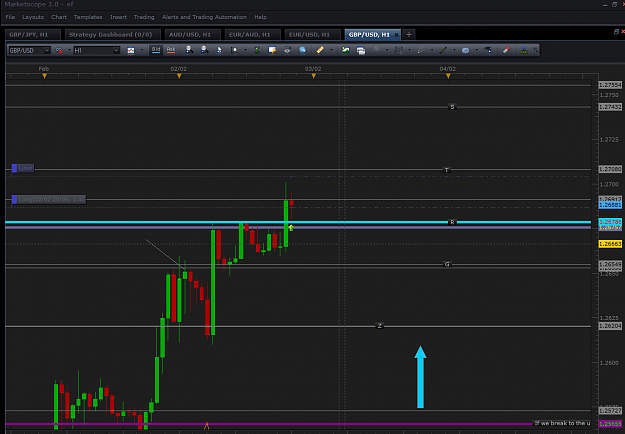Click the print chart icon

click(287, 50)
